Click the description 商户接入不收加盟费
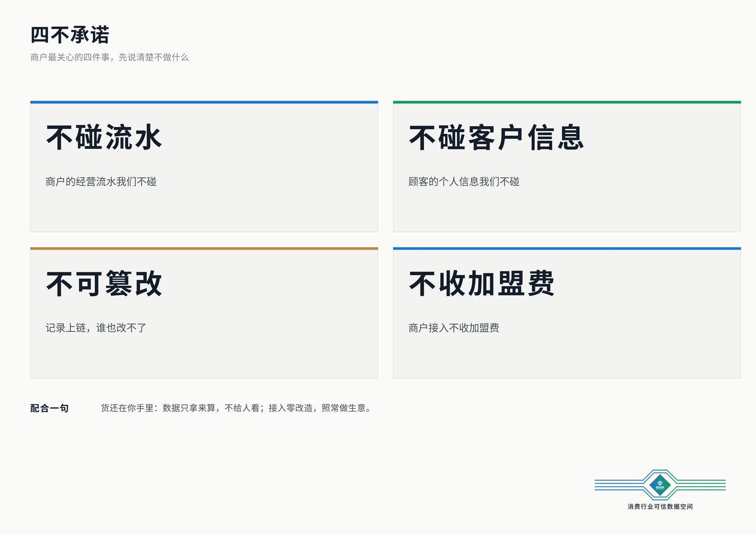 click(454, 328)
